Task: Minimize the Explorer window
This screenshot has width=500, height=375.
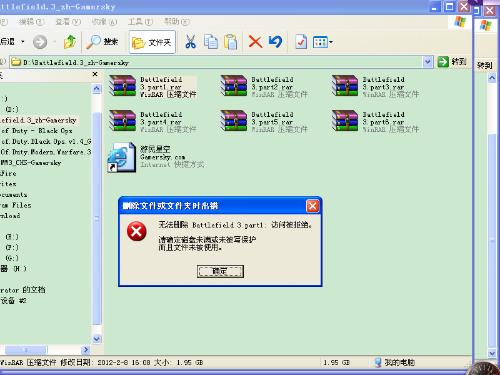Action: click(434, 7)
